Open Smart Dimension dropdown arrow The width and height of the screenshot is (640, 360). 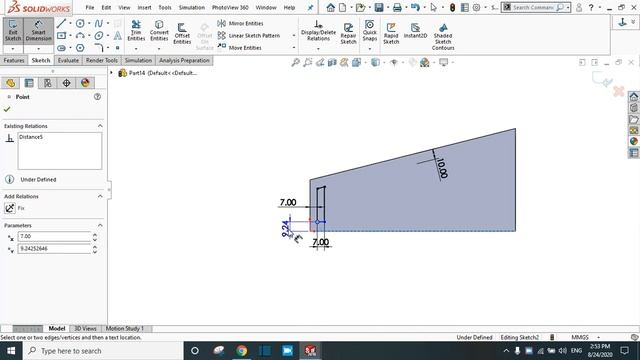tap(38, 49)
